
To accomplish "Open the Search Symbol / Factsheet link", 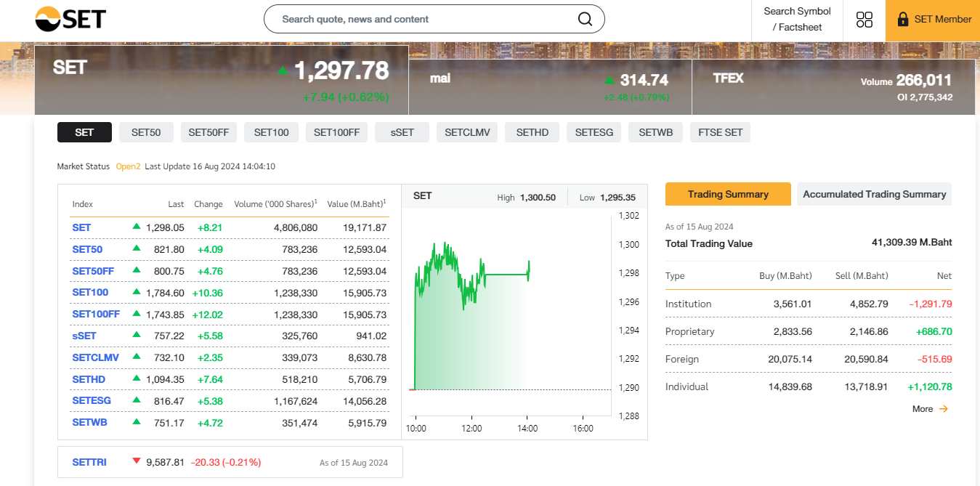I will pos(797,20).
